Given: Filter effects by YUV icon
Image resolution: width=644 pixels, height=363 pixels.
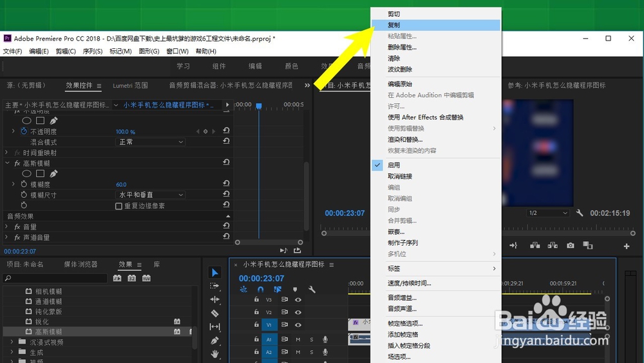Looking at the screenshot, I should tap(146, 278).
